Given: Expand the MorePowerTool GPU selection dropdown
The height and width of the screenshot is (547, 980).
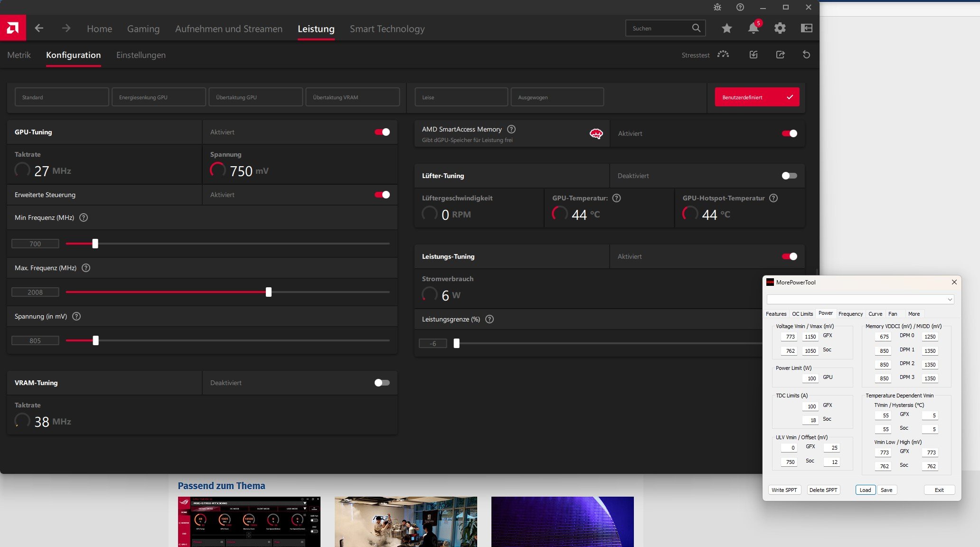Looking at the screenshot, I should coord(949,300).
